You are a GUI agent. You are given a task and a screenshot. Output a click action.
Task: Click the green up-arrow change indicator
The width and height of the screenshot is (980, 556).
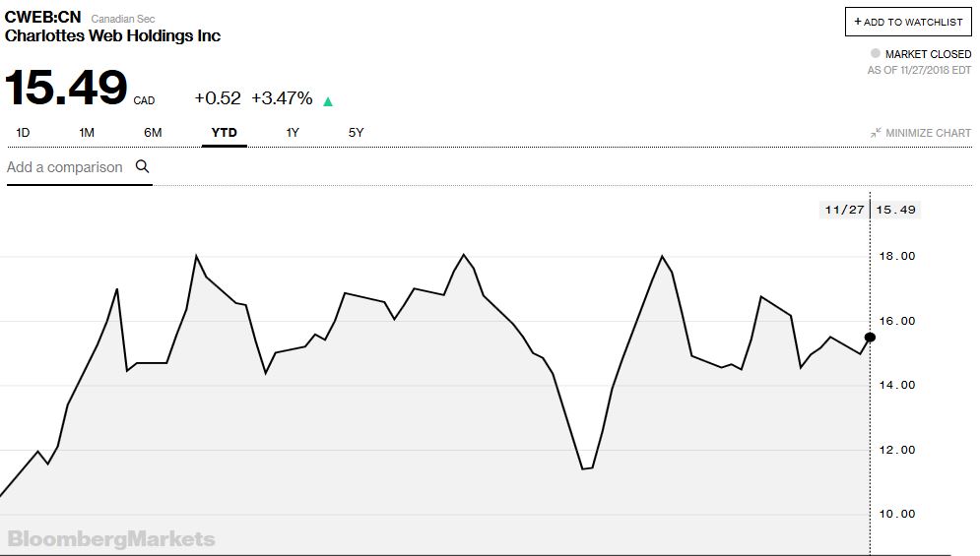(x=328, y=100)
